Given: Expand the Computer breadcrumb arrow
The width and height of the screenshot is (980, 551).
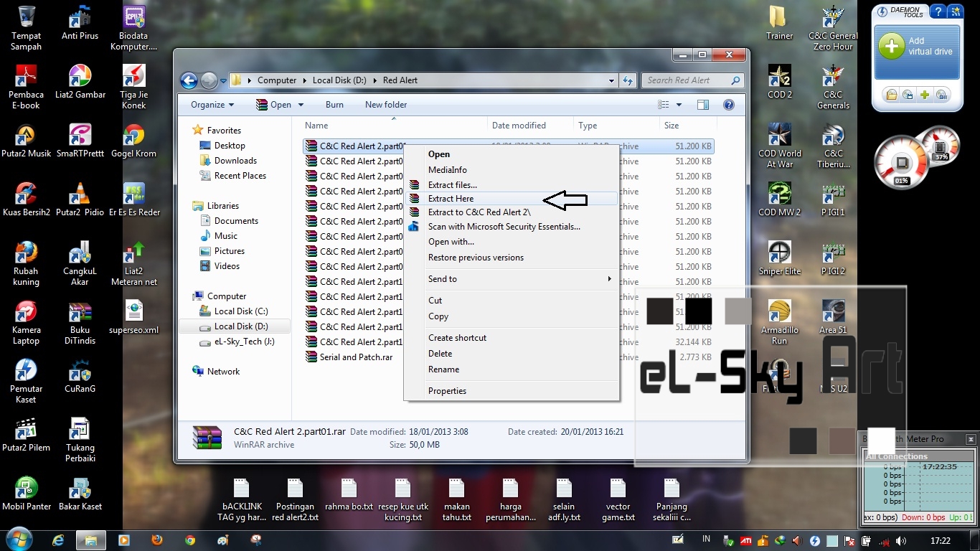Looking at the screenshot, I should tap(304, 80).
